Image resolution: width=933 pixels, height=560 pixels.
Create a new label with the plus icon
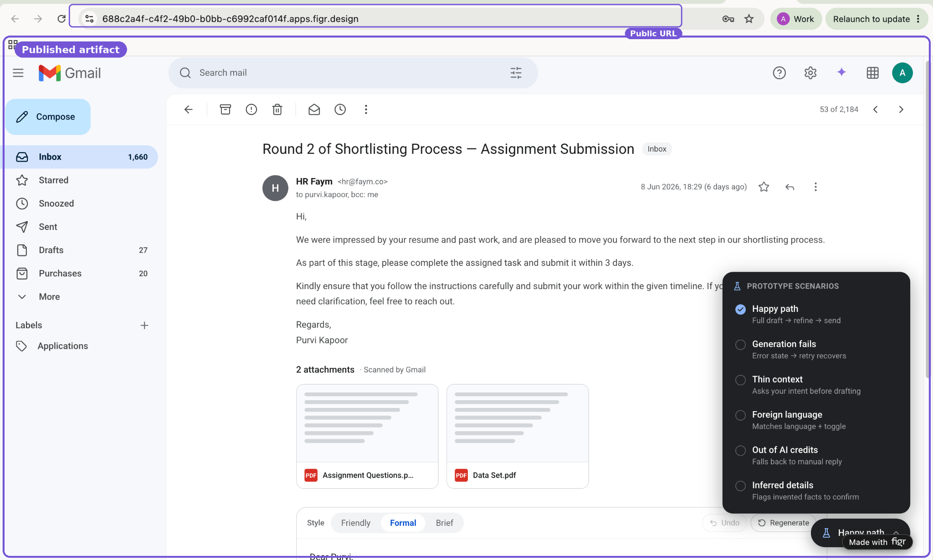[x=144, y=325]
